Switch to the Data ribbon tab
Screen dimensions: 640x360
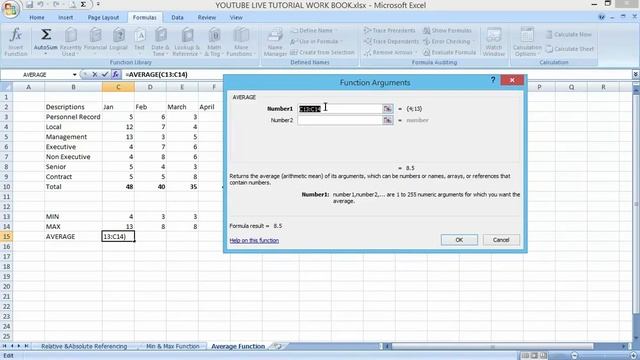point(177,18)
